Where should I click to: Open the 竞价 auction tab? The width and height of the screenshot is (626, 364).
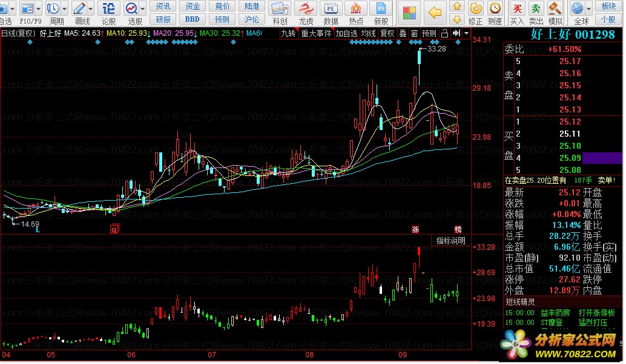[222, 6]
